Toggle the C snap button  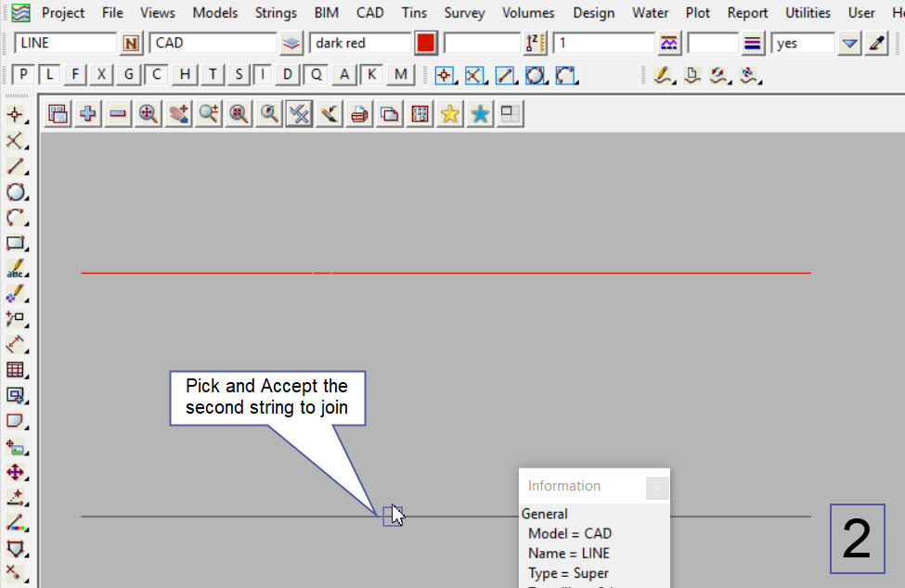coord(157,75)
